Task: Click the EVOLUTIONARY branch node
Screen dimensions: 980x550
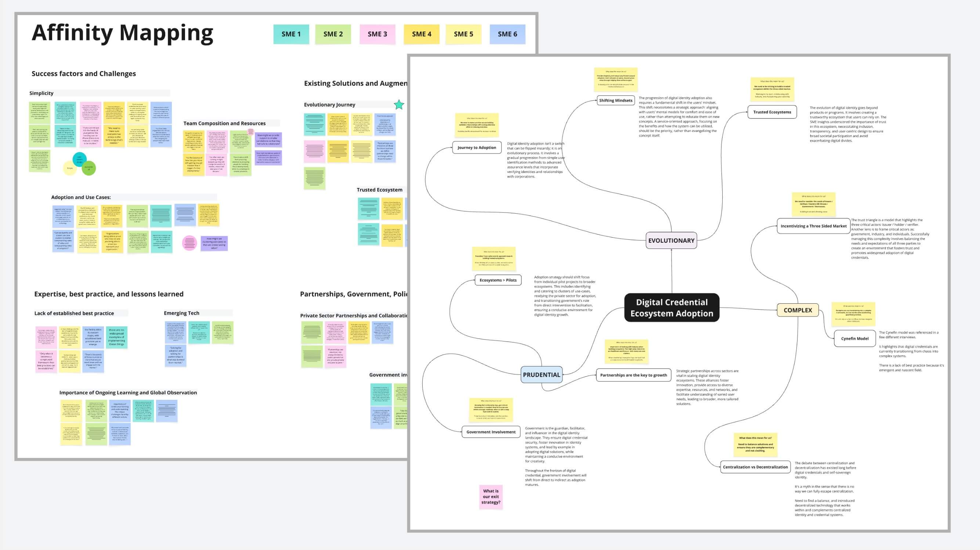Action: click(x=672, y=240)
